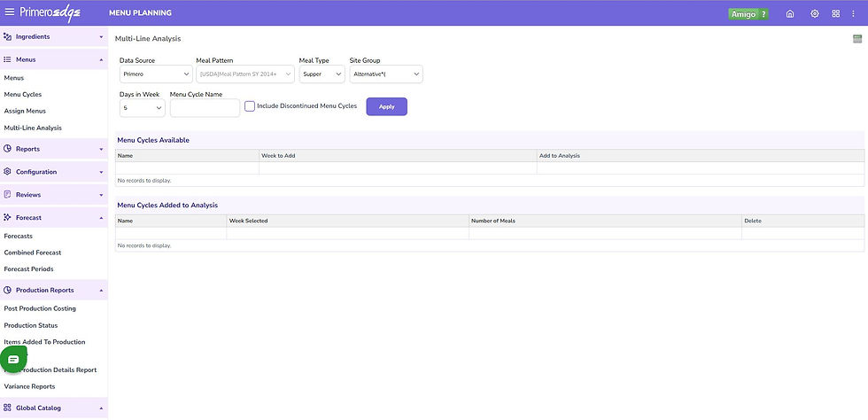
Task: Click the Global Catalog icon
Action: [x=7, y=408]
